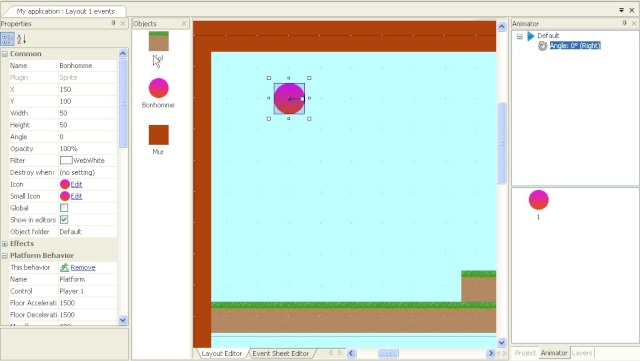Uncheck Show in editors checkbox
640x361 pixels.
pyautogui.click(x=64, y=220)
